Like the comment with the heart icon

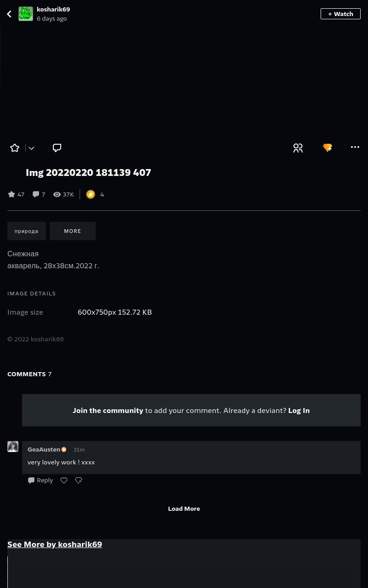coord(64,480)
